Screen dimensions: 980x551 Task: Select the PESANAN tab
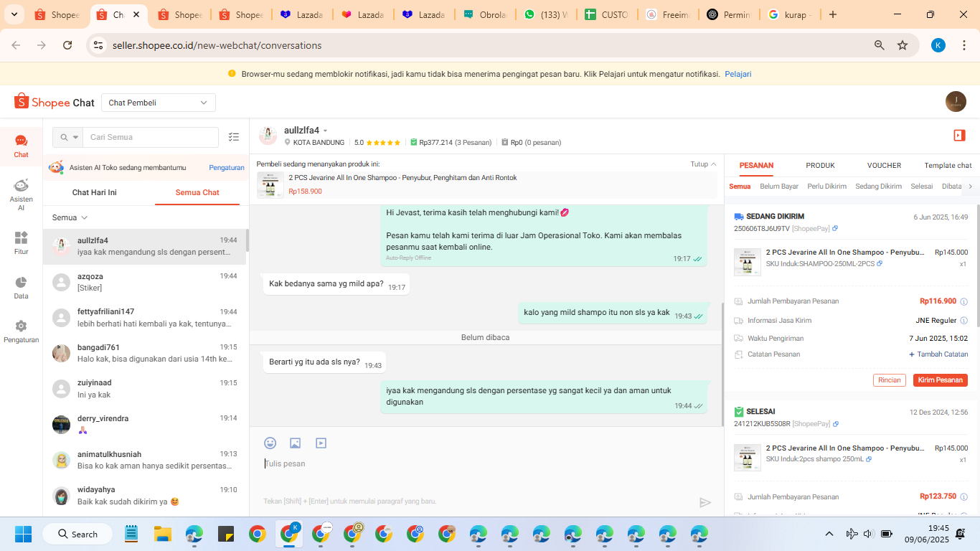tap(756, 166)
